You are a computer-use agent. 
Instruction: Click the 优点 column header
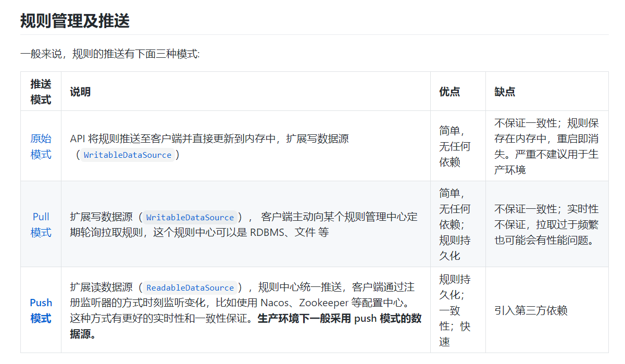[x=450, y=91]
